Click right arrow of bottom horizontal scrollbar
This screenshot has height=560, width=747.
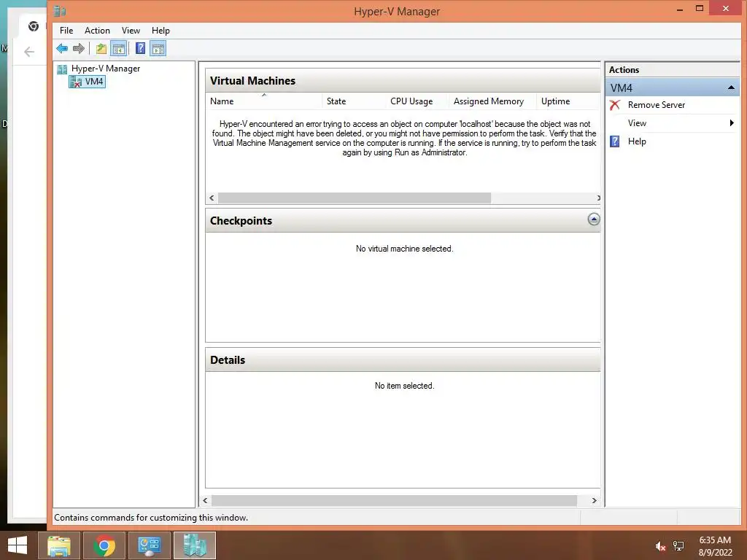point(594,500)
